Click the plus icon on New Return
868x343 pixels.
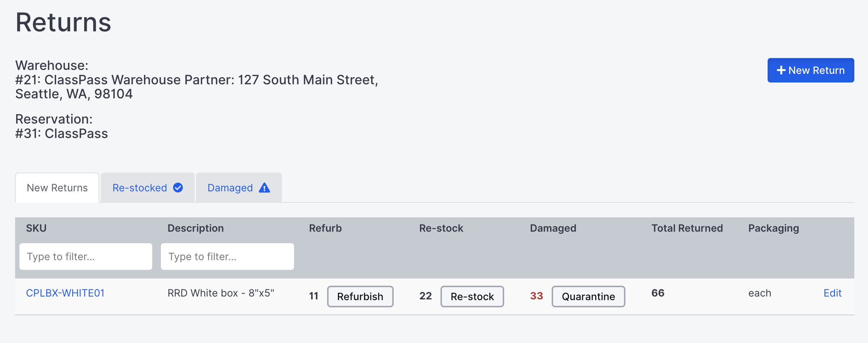point(781,70)
